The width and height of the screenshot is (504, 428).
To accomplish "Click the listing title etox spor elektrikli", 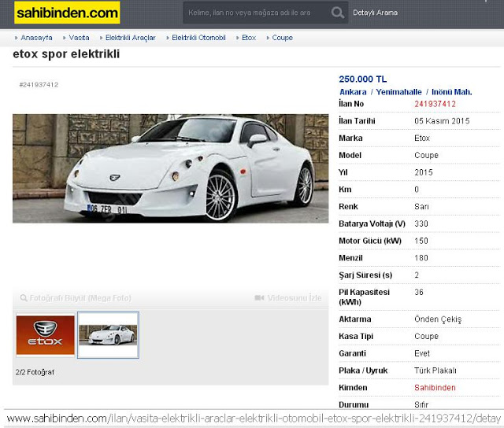I will 66,54.
